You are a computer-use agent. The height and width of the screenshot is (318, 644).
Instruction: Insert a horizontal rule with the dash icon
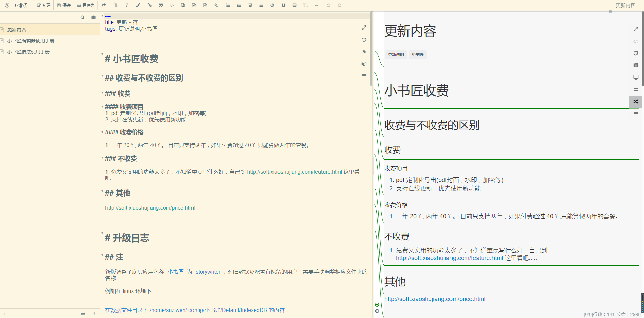tap(316, 5)
